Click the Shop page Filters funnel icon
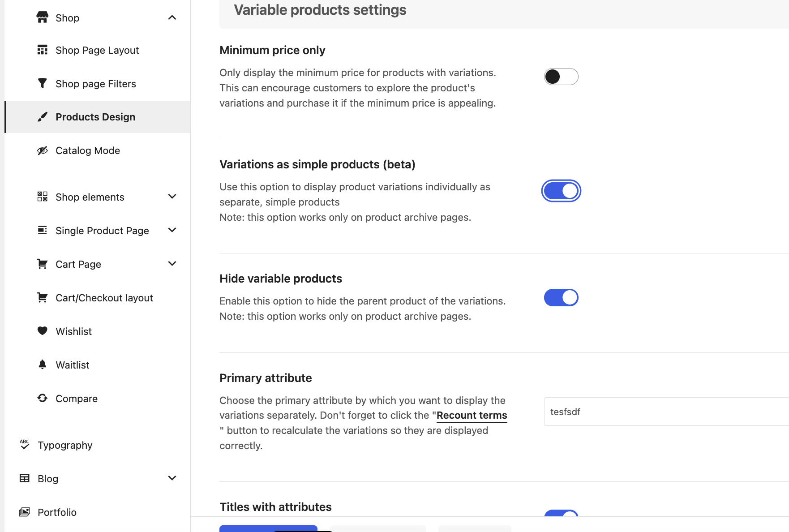 (43, 83)
